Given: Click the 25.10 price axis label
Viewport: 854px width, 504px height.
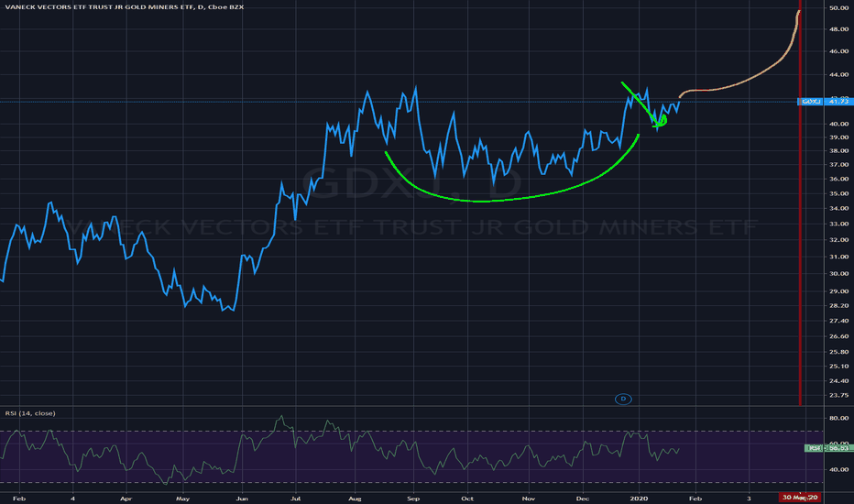Looking at the screenshot, I should point(838,367).
